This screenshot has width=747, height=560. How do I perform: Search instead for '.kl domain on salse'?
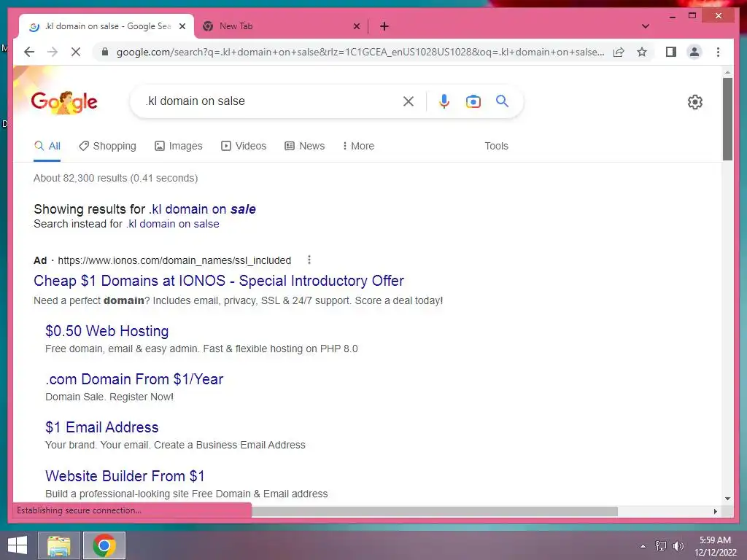(172, 224)
